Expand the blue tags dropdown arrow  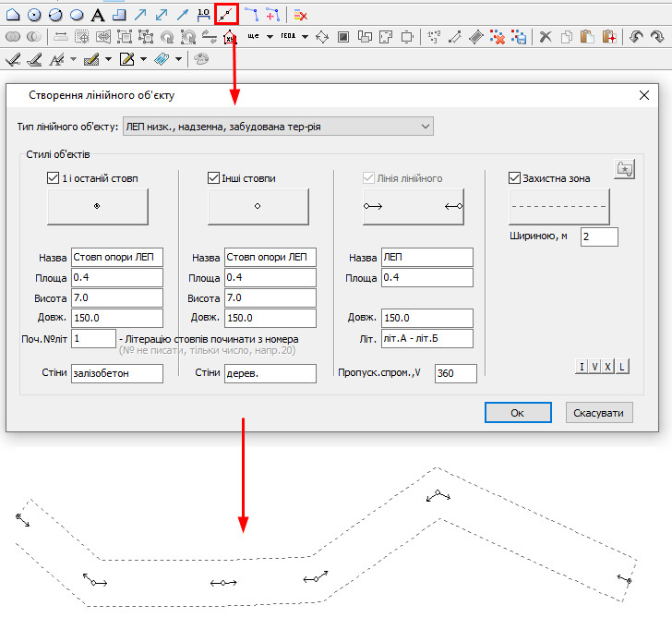point(179,59)
